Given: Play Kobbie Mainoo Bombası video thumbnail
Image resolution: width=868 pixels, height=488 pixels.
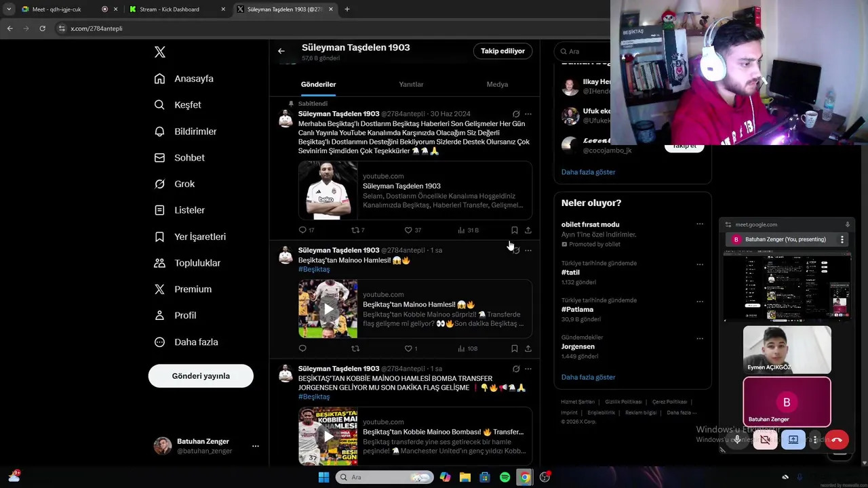Looking at the screenshot, I should [328, 436].
